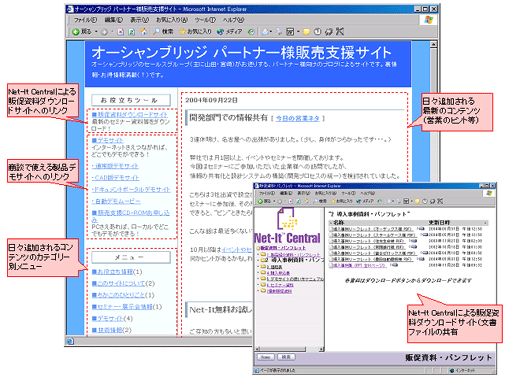Click the Edit page icon in the main window toolbar
This screenshot has width=520, height=377.
click(x=290, y=32)
